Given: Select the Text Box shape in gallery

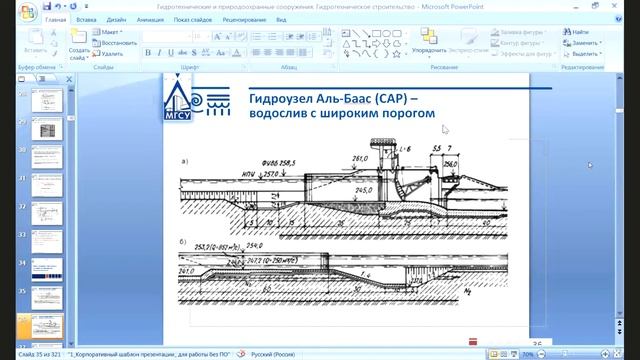Looking at the screenshot, I should (346, 33).
